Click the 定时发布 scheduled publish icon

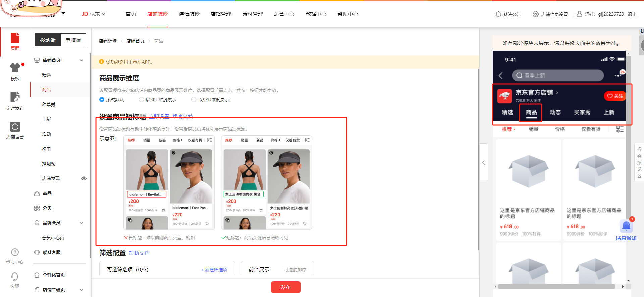point(15,97)
